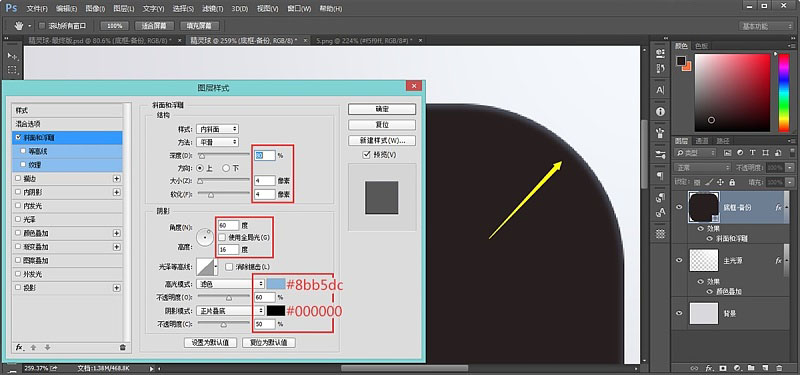Click lock all padlock icon
This screenshot has width=800, height=375.
pos(732,182)
